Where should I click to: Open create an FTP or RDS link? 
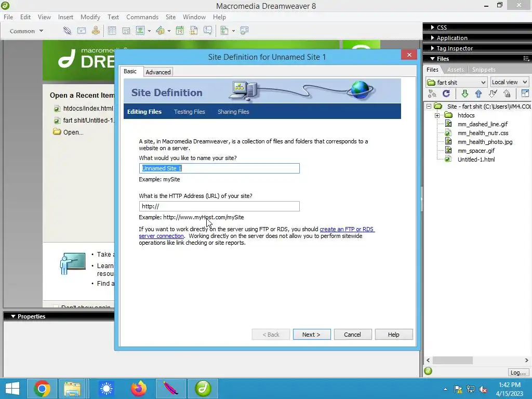[x=347, y=229]
